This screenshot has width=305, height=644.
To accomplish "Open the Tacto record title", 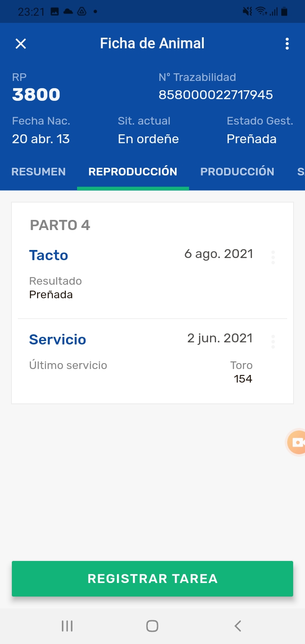I will [49, 255].
